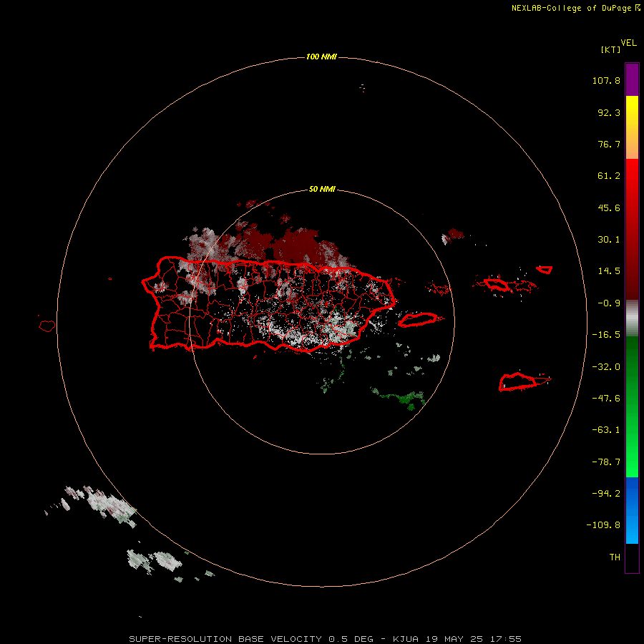The height and width of the screenshot is (644, 644).
Task: Click the St. Thomas island outline
Action: 497,284
